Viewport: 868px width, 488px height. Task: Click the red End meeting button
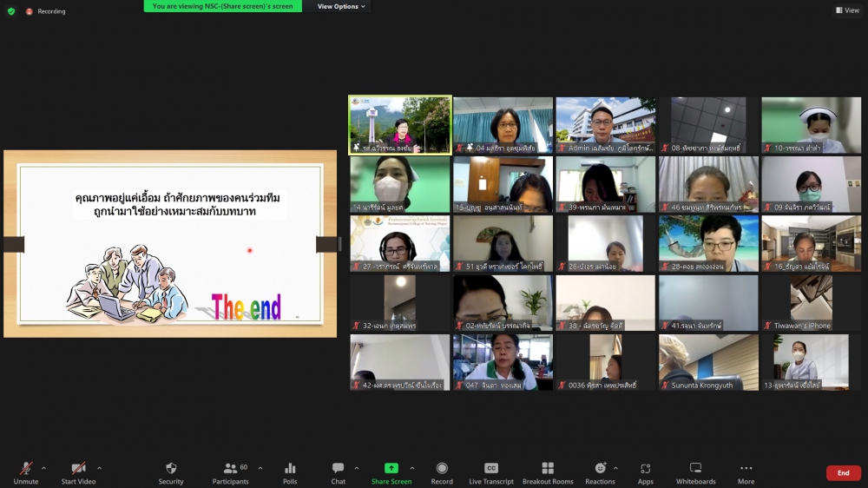tap(843, 473)
